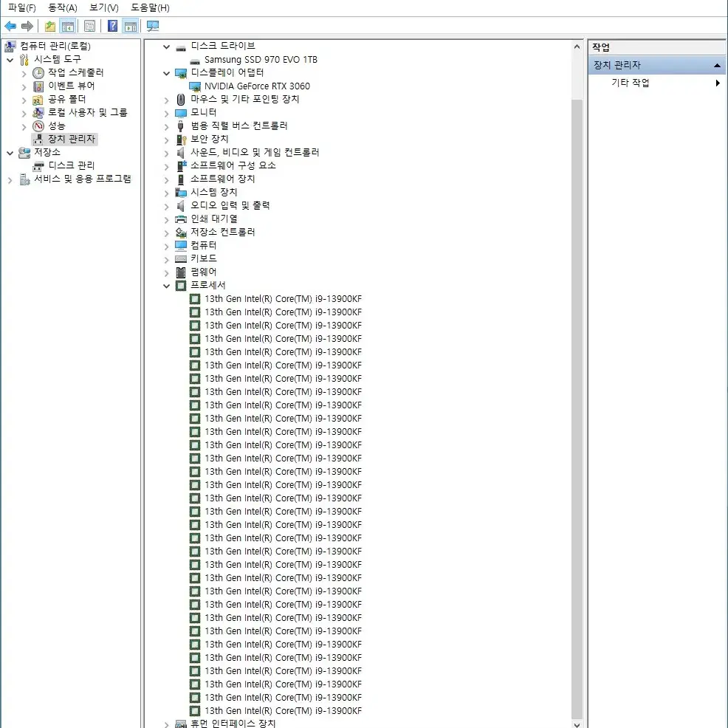Select the first i9-13900KF processor entry

[283, 298]
